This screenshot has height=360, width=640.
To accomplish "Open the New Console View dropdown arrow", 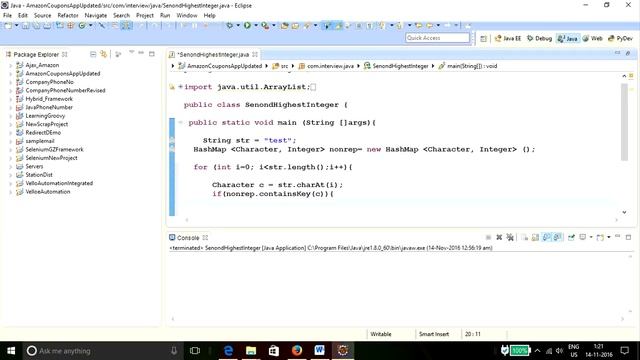I will click(x=609, y=237).
